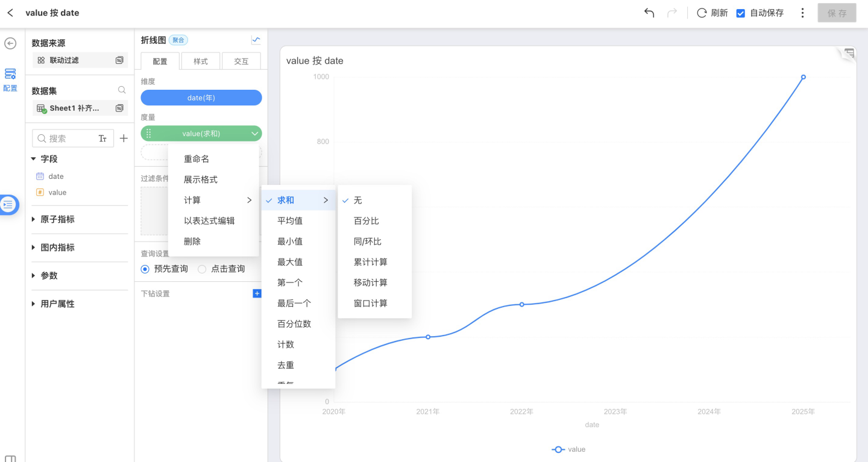Viewport: 868px width, 462px height.
Task: Click the undo arrow icon
Action: pyautogui.click(x=649, y=13)
